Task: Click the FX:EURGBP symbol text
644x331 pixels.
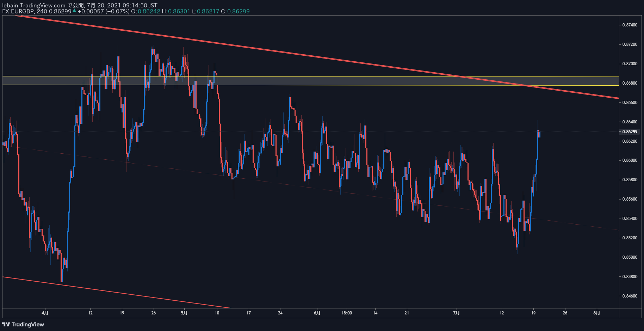Action: [x=18, y=11]
